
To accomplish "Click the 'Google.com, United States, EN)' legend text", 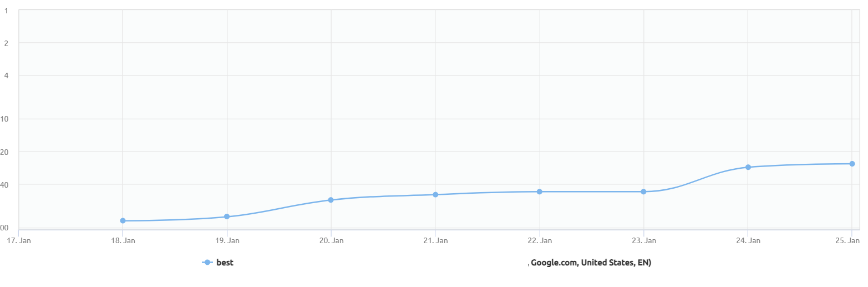I will 590,263.
